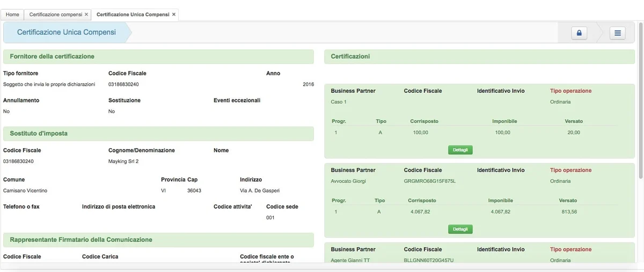Click Tipo operazione label in Caso 1 card

pos(570,91)
